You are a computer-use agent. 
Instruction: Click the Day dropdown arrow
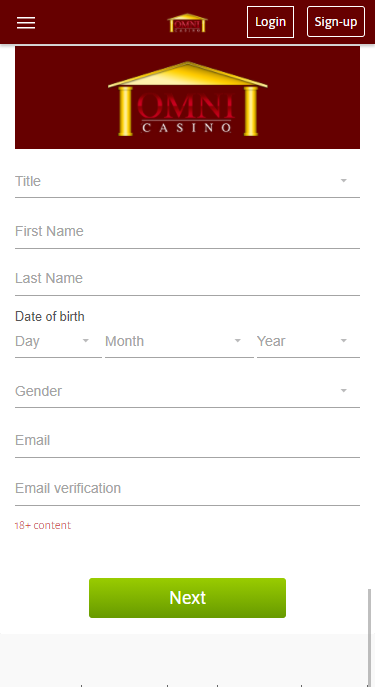click(86, 341)
